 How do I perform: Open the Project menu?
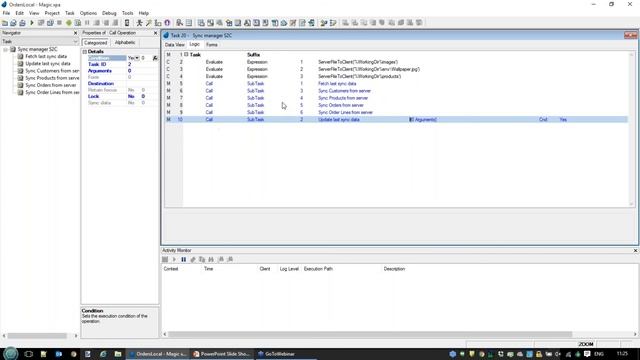52,13
